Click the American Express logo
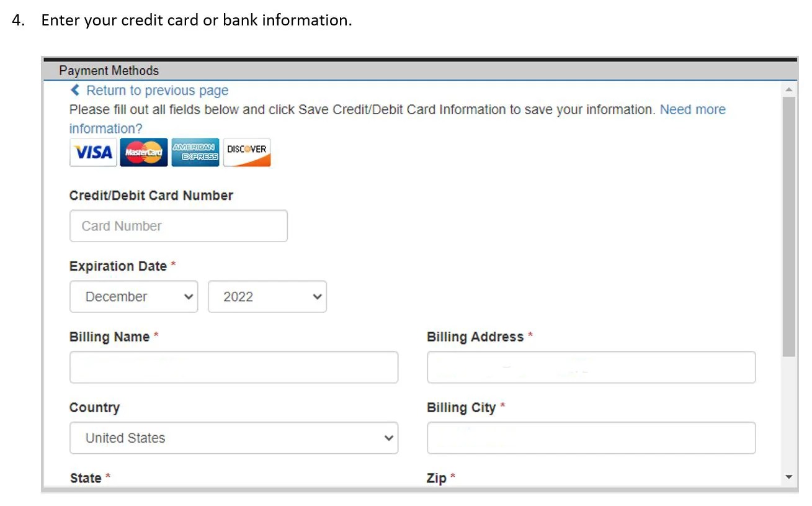812x506 pixels. (195, 152)
